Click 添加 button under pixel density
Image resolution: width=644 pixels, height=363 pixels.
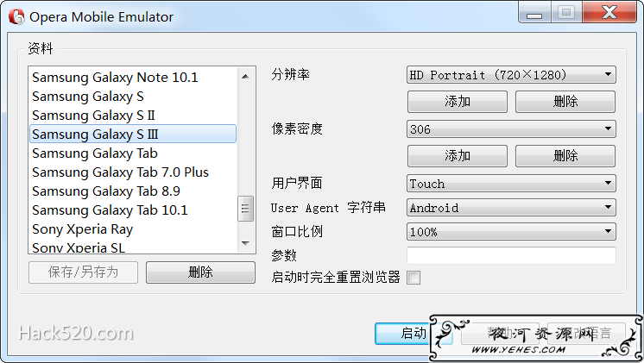point(458,156)
